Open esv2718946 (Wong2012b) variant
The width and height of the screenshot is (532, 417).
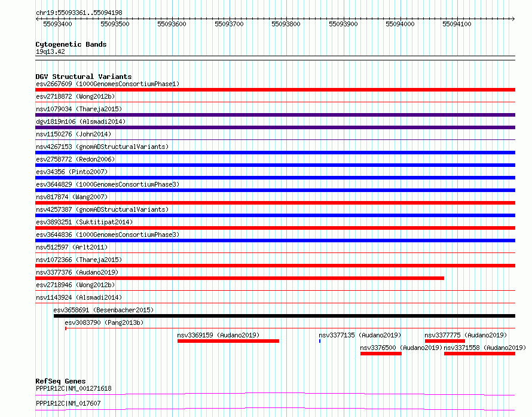pos(75,285)
